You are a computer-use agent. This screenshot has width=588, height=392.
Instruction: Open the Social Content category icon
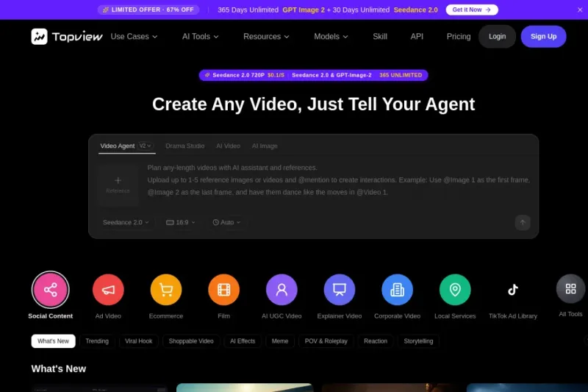pos(50,290)
